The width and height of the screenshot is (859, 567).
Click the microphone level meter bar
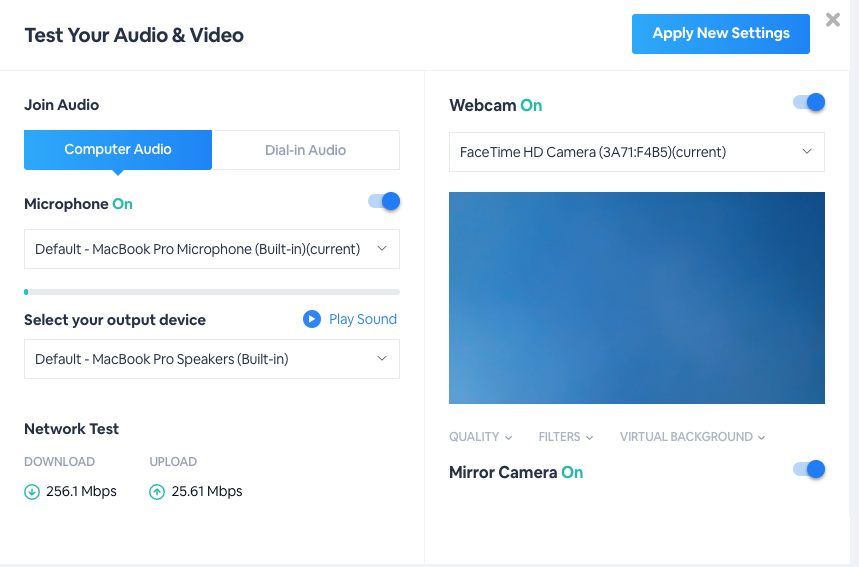point(212,292)
